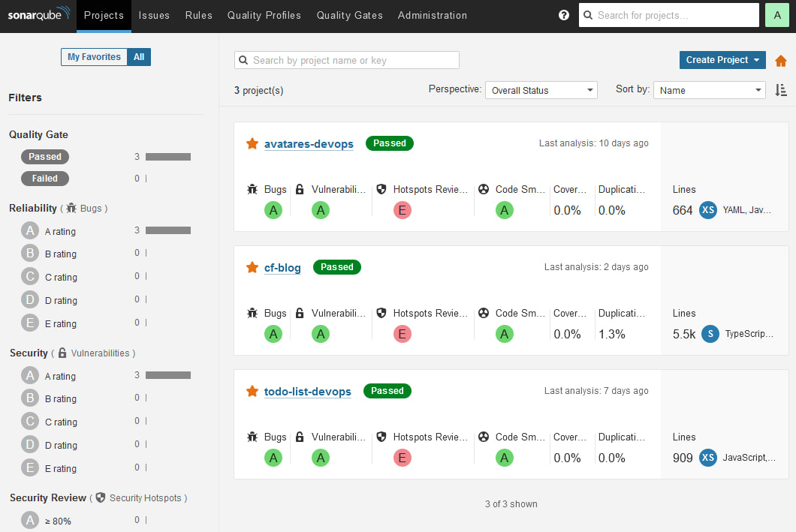Open the Perspective Overall Status dropdown
The height and width of the screenshot is (532, 796).
pyautogui.click(x=541, y=90)
